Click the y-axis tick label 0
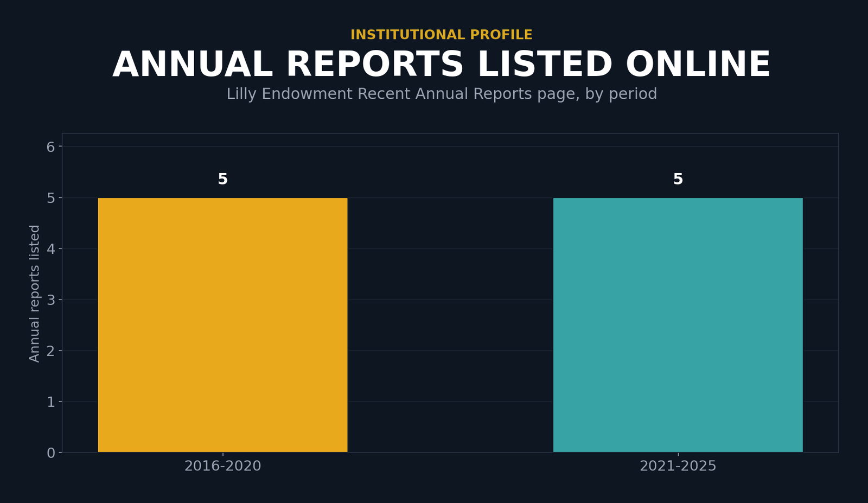Image resolution: width=868 pixels, height=503 pixels. pos(51,453)
